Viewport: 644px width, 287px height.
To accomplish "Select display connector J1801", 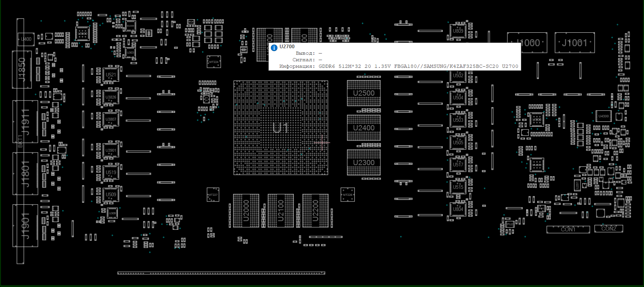I will [x=25, y=174].
